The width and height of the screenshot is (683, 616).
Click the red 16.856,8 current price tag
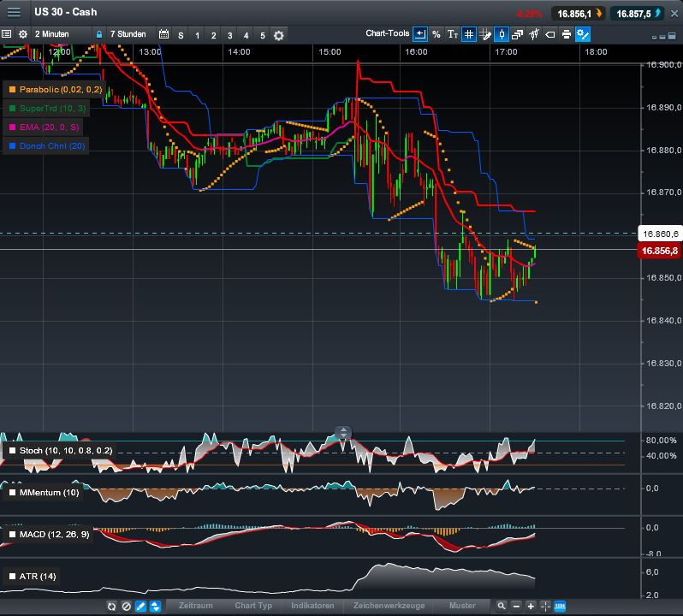click(660, 251)
